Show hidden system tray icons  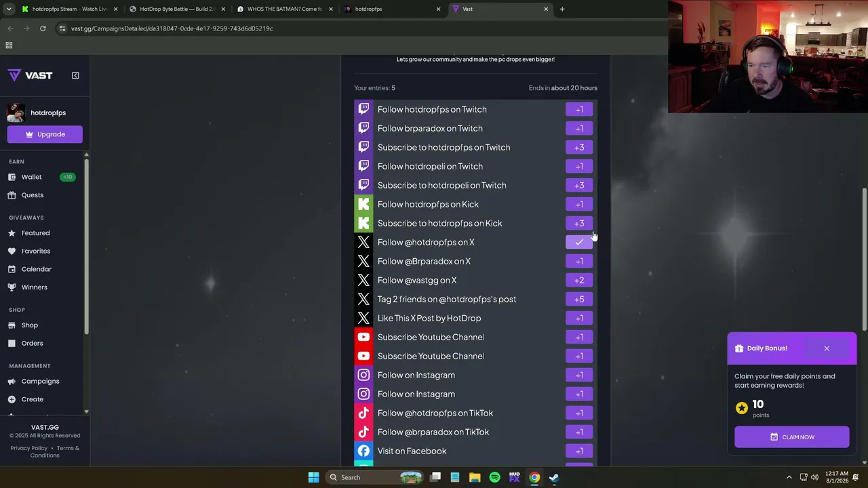pyautogui.click(x=789, y=477)
